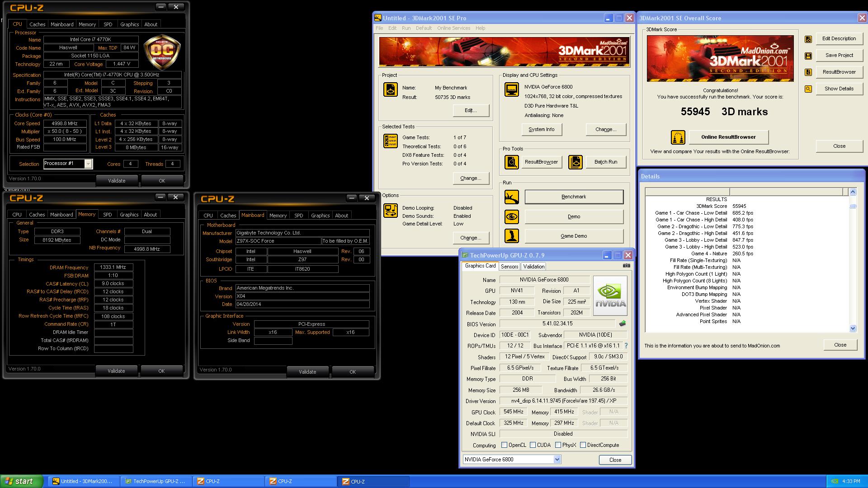Click the Details scrollbar thumb
868x488 pixels.
(x=853, y=206)
